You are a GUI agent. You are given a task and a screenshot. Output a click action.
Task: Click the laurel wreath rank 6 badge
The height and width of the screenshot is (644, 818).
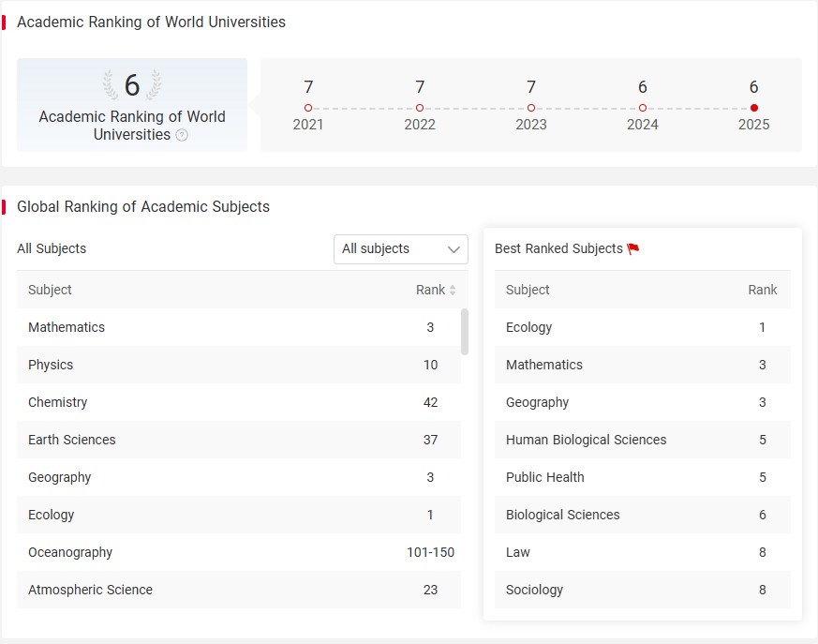click(132, 84)
